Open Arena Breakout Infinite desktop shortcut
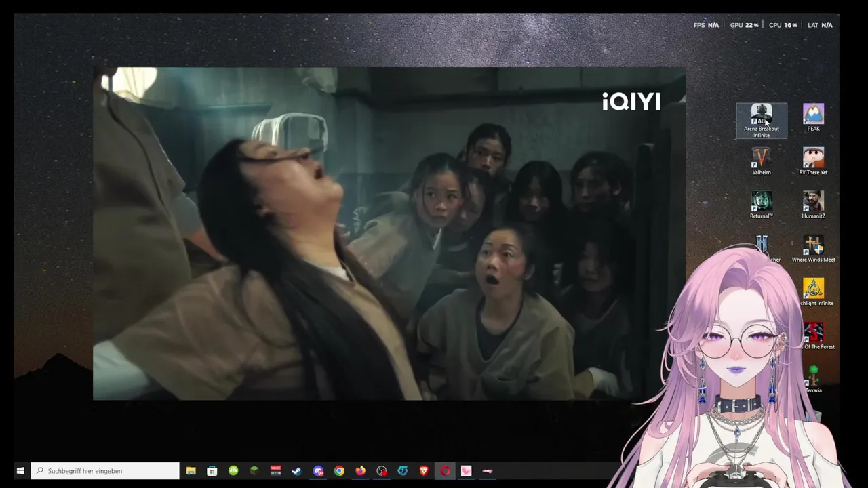868x488 pixels. tap(761, 121)
